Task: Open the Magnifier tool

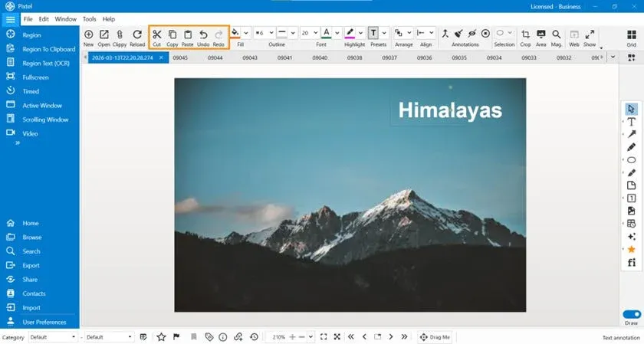Action: tap(557, 34)
